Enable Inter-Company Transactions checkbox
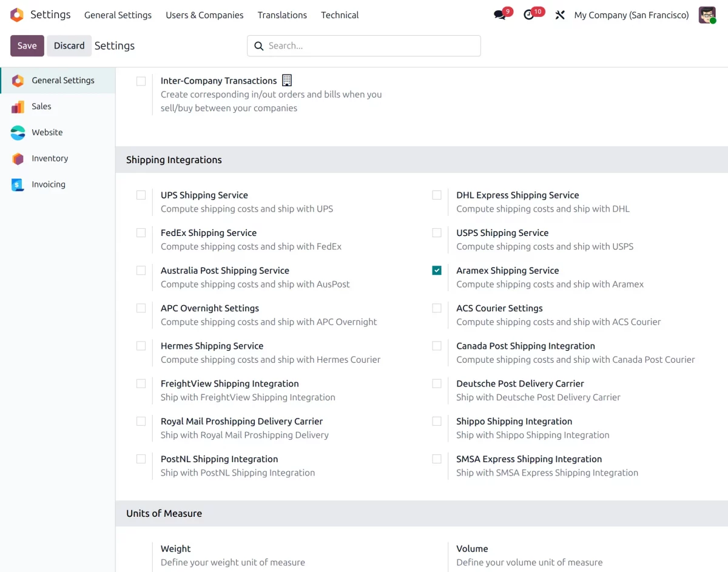728x572 pixels. tap(141, 81)
